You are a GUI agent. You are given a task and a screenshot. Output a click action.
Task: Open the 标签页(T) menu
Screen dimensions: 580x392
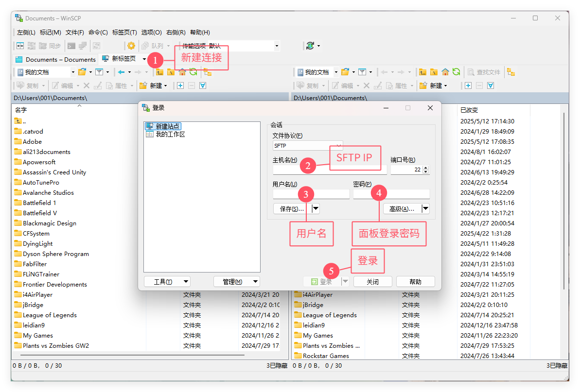[124, 33]
